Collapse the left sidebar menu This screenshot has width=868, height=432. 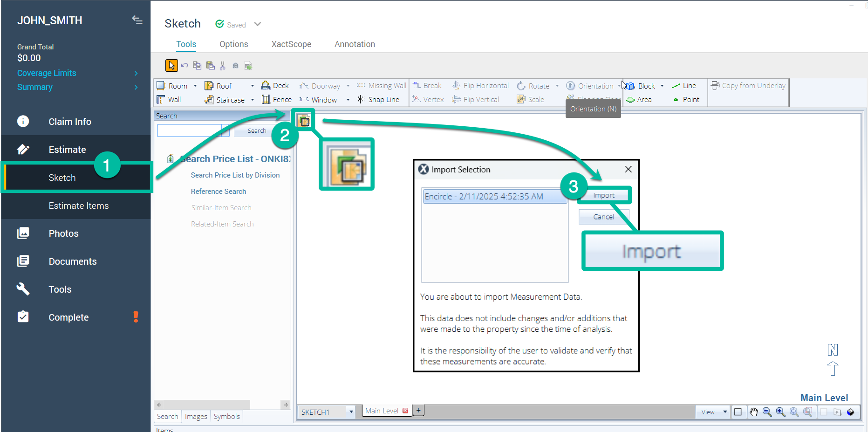point(137,20)
